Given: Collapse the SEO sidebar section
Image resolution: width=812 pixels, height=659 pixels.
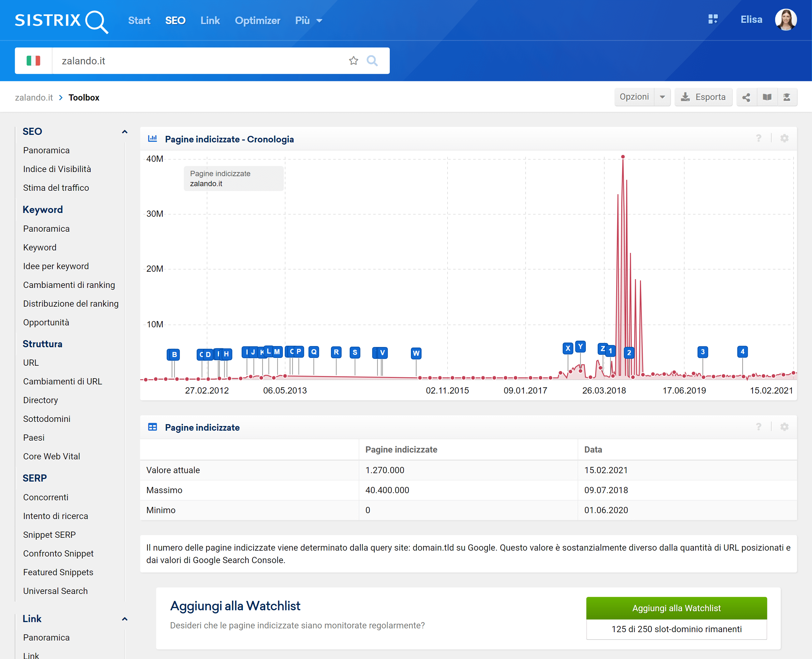Looking at the screenshot, I should point(124,132).
